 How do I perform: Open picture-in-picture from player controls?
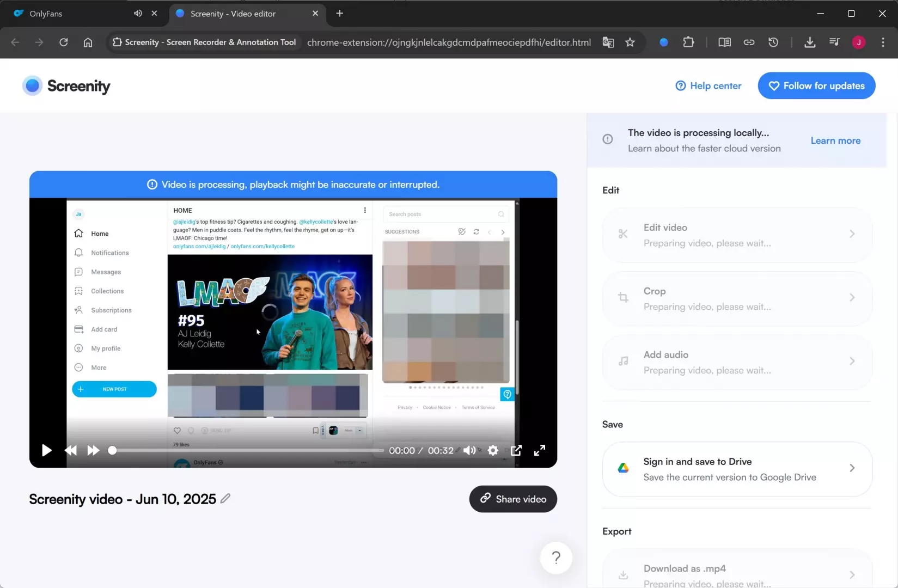pyautogui.click(x=516, y=450)
